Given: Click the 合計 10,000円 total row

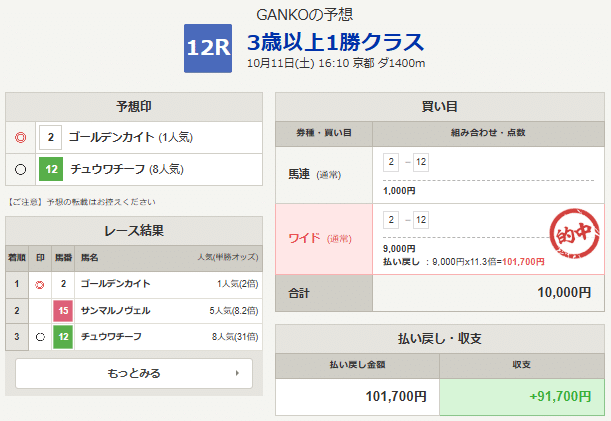Looking at the screenshot, I should [440, 293].
